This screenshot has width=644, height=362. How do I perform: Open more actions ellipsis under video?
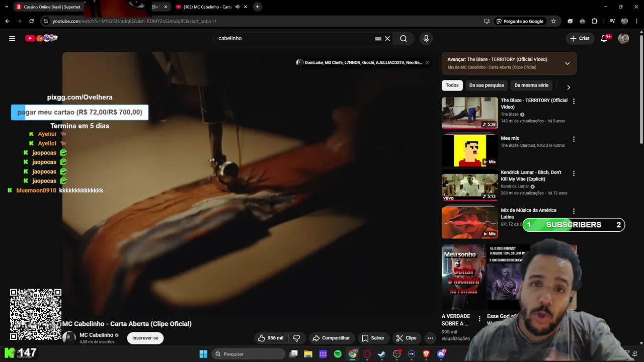(430, 338)
